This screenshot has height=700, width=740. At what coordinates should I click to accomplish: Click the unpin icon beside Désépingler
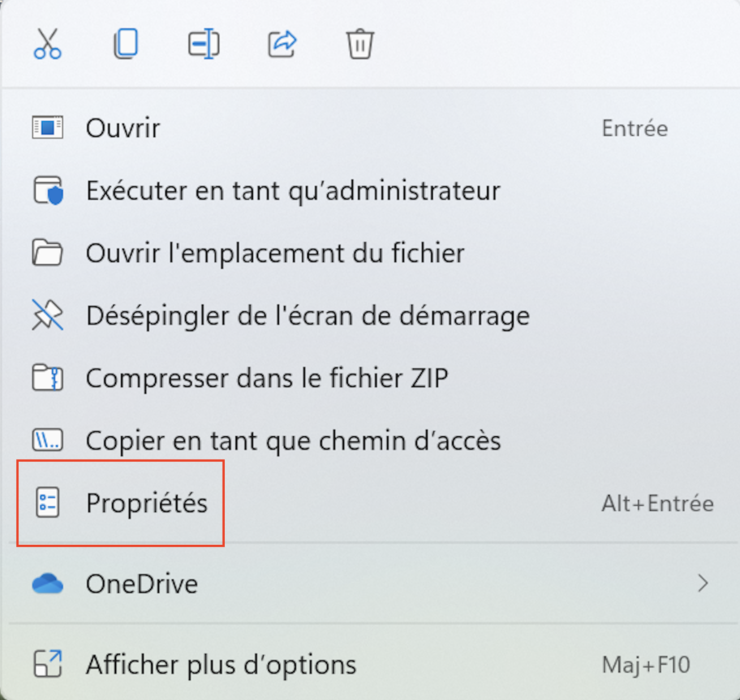click(48, 315)
